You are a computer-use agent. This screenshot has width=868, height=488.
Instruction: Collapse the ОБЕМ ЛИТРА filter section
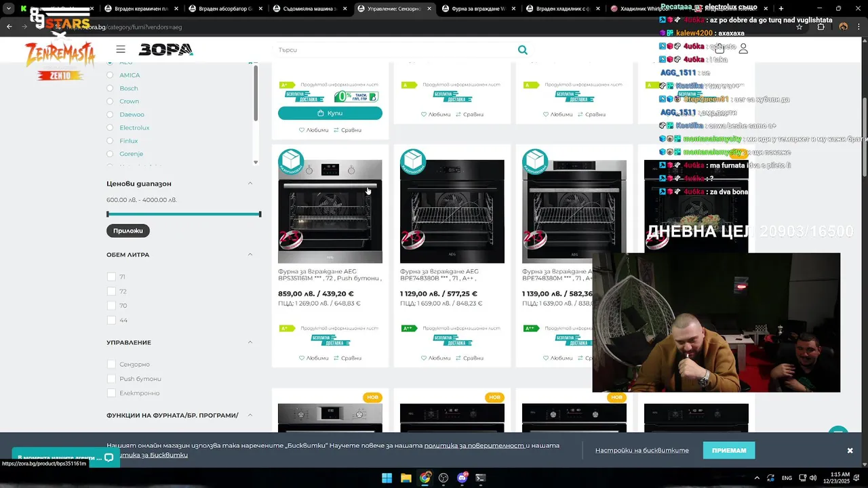(x=250, y=255)
